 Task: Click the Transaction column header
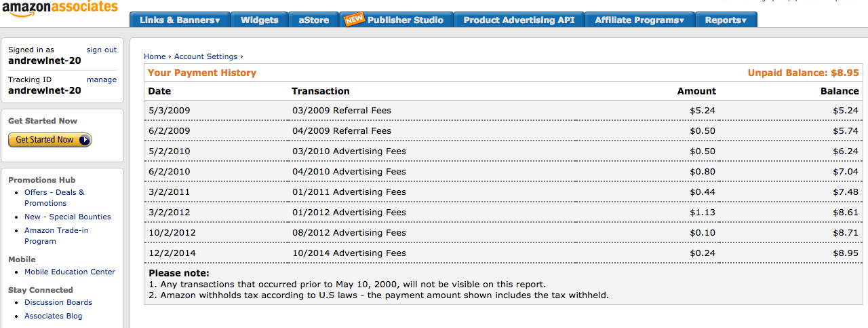[321, 91]
